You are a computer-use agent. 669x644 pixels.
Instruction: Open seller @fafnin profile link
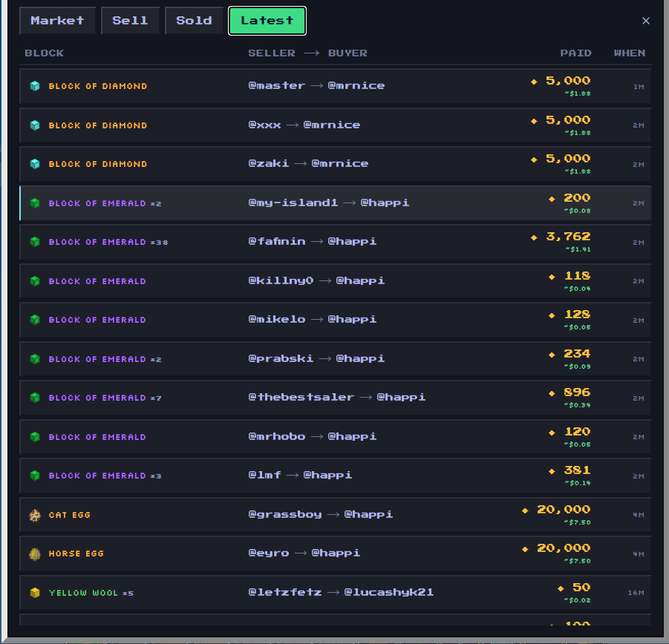coord(277,242)
